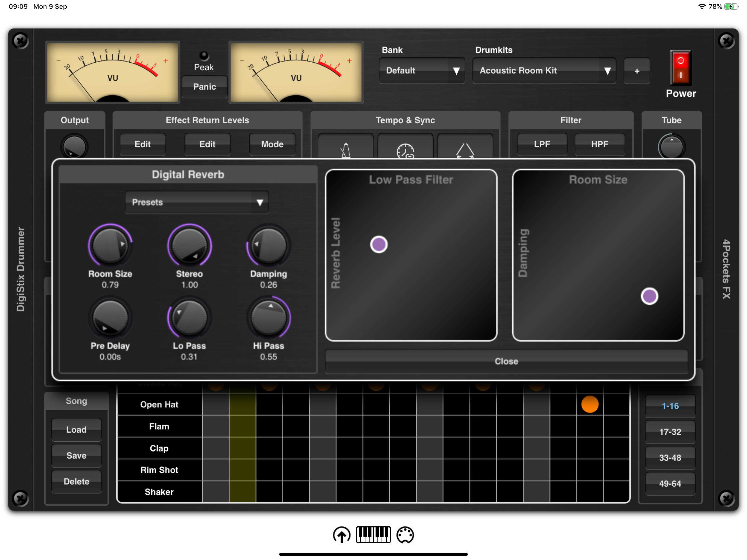Click the upload arrow icon at the bottom
The width and height of the screenshot is (747, 560).
coord(342,535)
